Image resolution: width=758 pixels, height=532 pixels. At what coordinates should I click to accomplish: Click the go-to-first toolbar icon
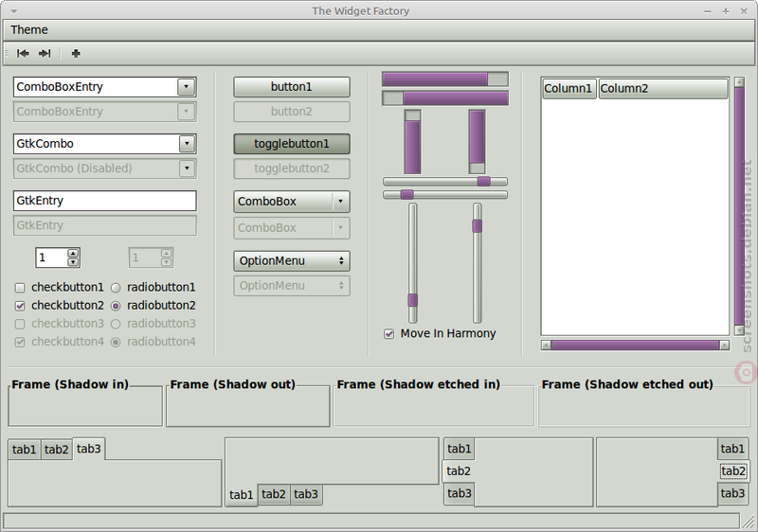coord(23,53)
